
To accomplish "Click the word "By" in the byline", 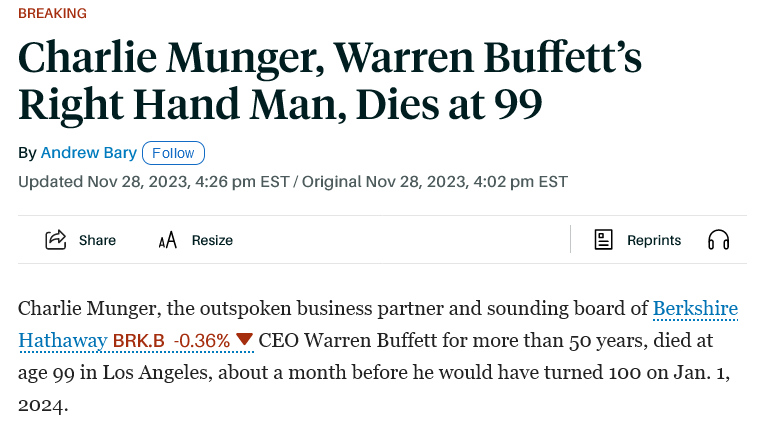I will point(27,153).
